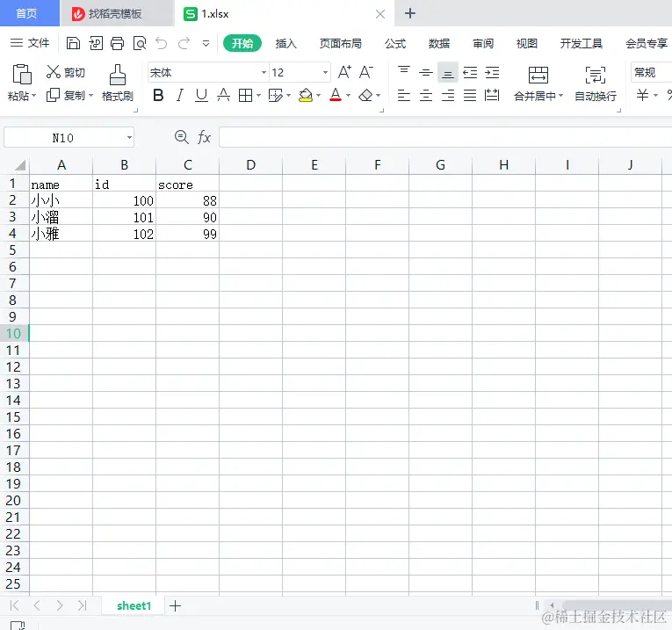
Task: Click the currency yen symbol icon
Action: 642,95
